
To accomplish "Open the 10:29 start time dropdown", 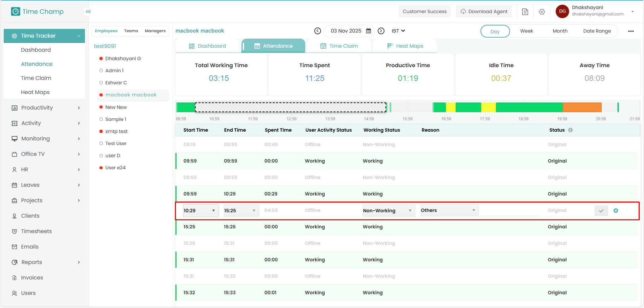I will pyautogui.click(x=200, y=211).
